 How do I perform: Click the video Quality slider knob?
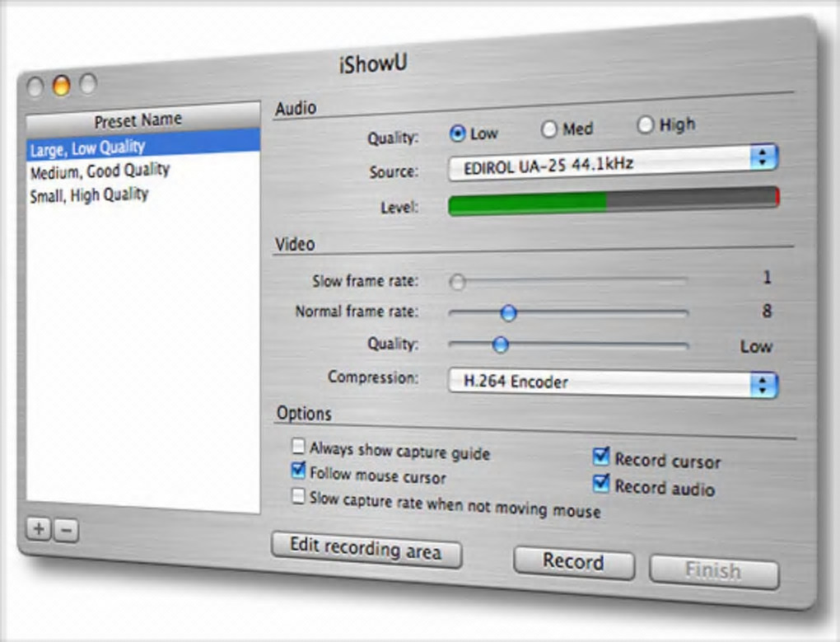pyautogui.click(x=501, y=344)
